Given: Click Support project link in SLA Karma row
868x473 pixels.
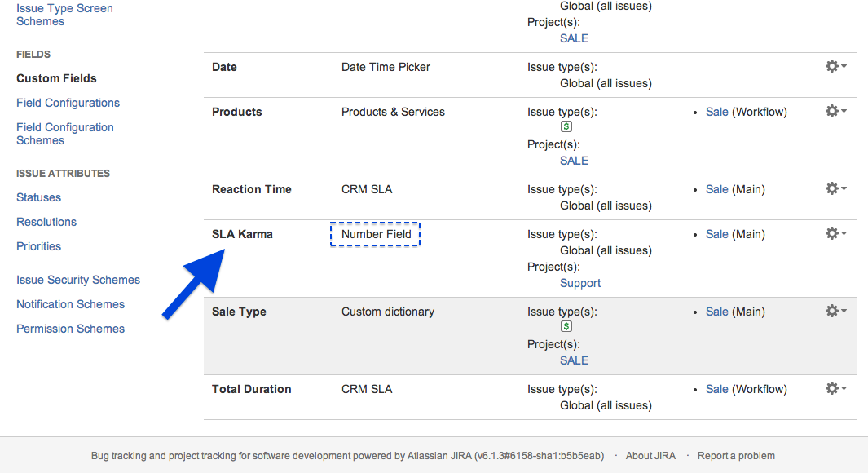Looking at the screenshot, I should (579, 283).
